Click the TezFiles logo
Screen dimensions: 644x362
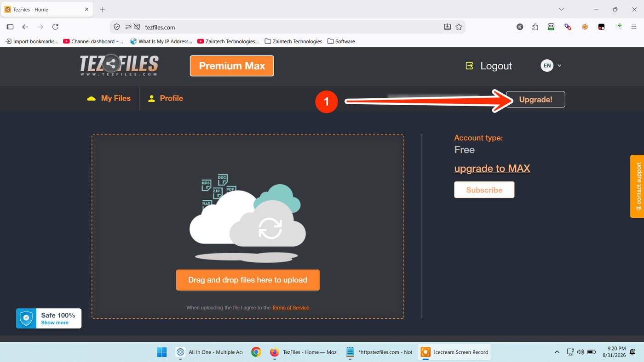tap(119, 66)
